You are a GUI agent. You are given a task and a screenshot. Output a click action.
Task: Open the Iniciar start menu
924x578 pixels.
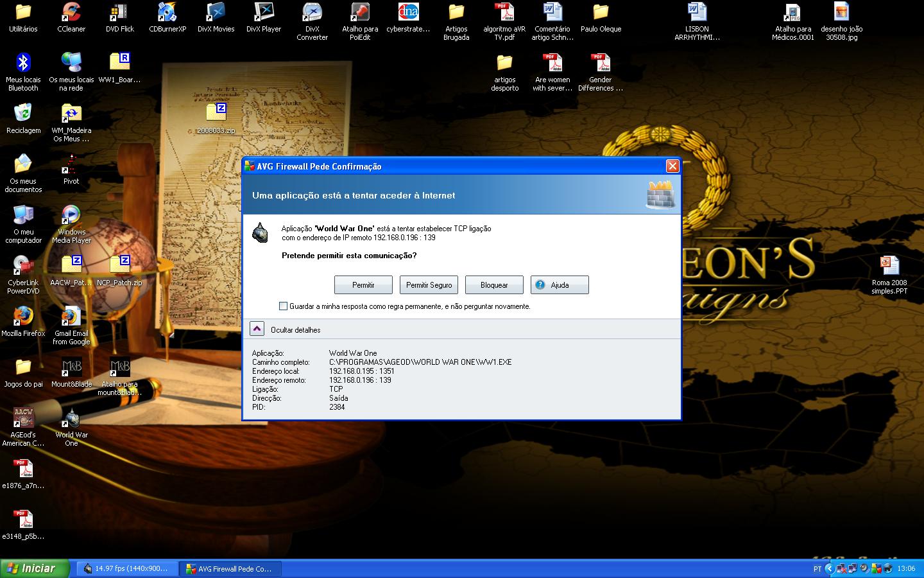(30, 568)
